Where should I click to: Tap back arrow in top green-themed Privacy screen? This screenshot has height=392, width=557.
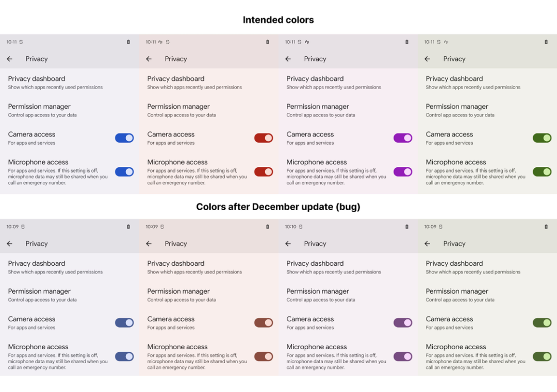[x=428, y=59]
